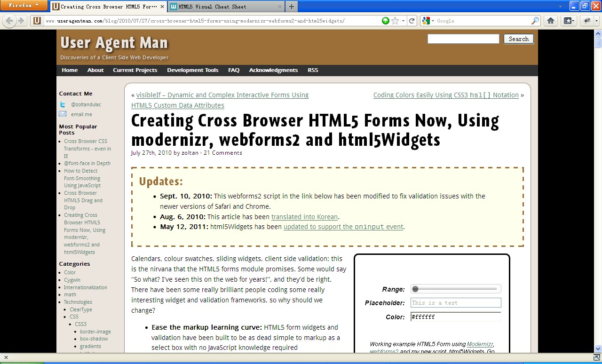Open the ClearType category link
Image resolution: width=602 pixels, height=364 pixels.
(x=81, y=309)
